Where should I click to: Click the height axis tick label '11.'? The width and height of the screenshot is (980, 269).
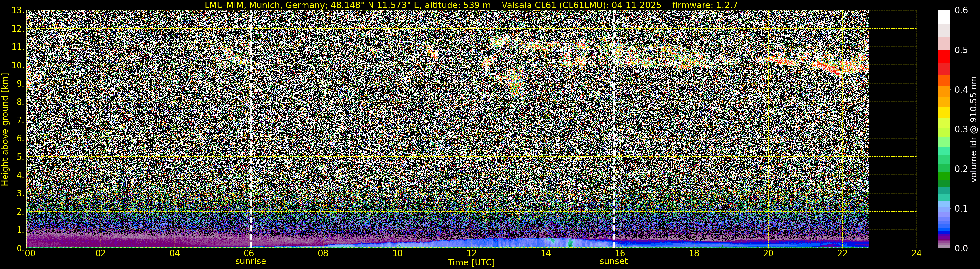pos(18,47)
